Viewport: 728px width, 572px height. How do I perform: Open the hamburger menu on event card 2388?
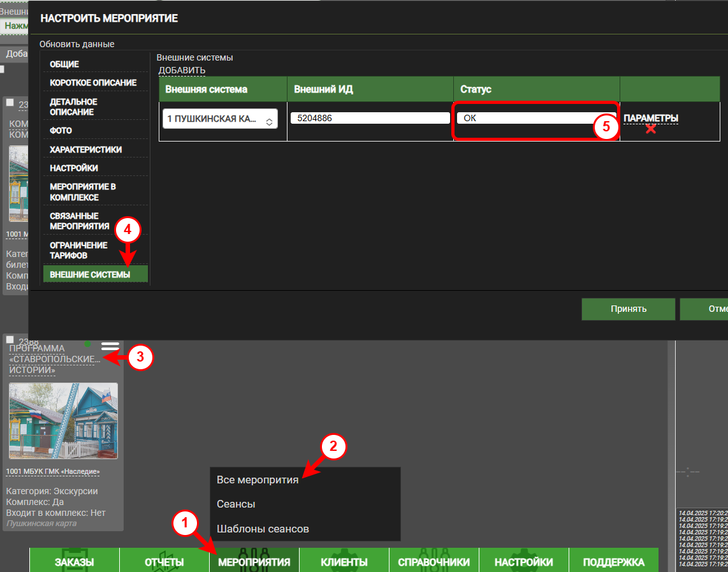point(110,346)
